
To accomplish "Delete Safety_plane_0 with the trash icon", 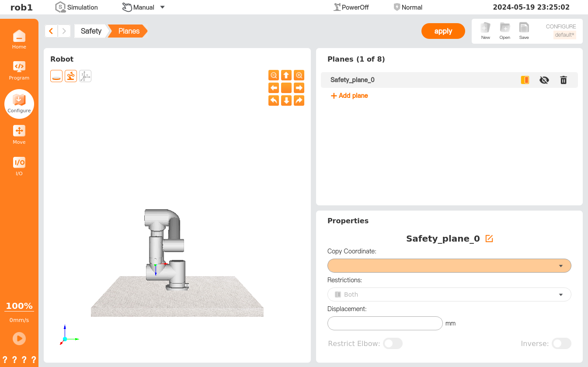I will [x=564, y=80].
